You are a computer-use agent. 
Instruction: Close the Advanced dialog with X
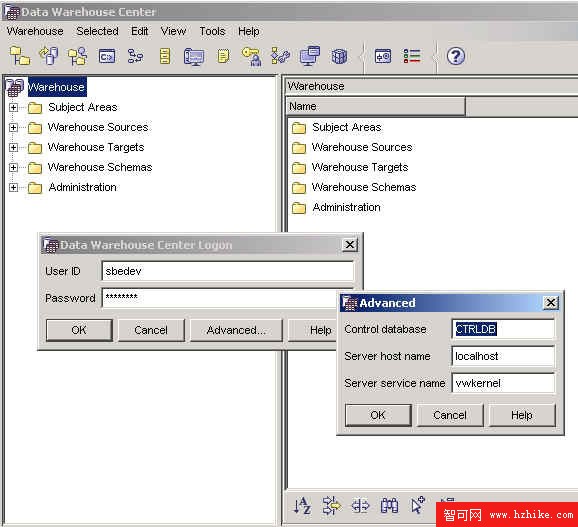[x=551, y=303]
